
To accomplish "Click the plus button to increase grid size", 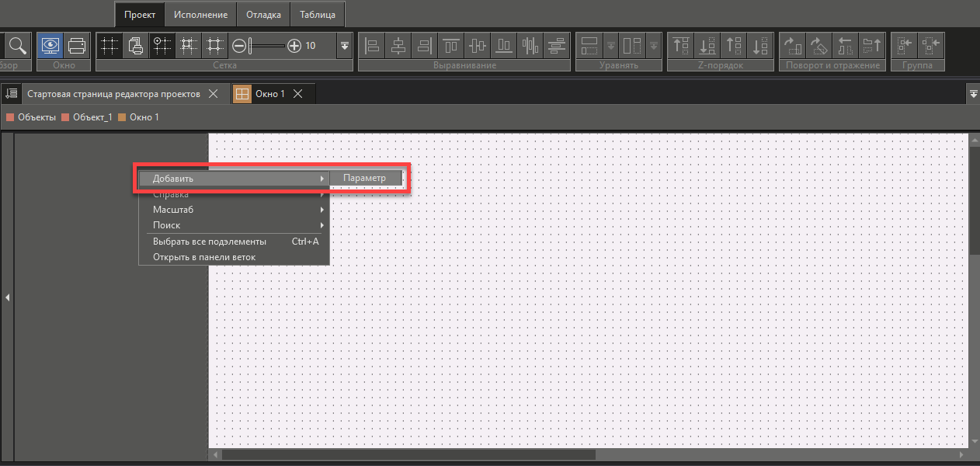I will [x=294, y=46].
